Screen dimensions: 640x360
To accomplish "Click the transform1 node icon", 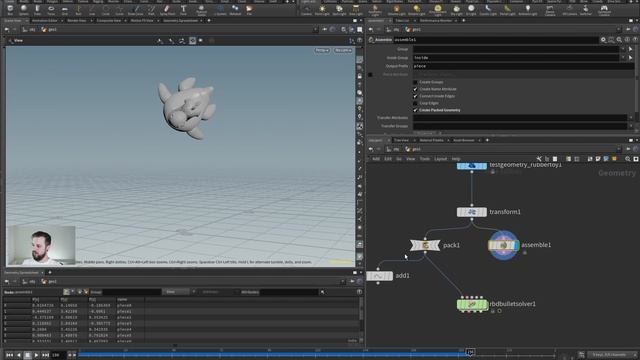I will pyautogui.click(x=471, y=212).
